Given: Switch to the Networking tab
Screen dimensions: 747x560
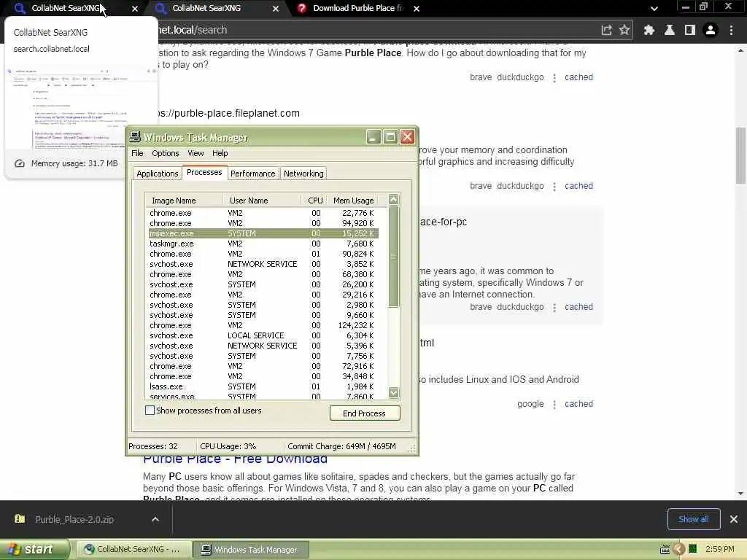Looking at the screenshot, I should (303, 174).
